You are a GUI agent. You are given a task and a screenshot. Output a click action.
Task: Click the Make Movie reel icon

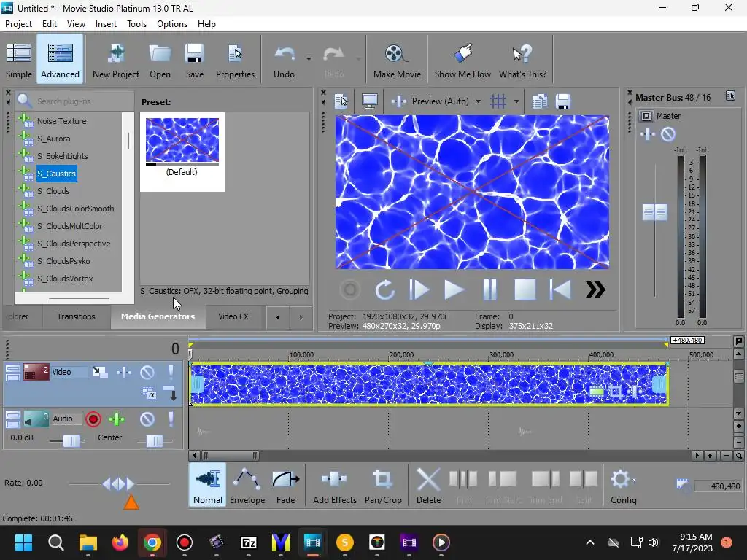pos(397,60)
